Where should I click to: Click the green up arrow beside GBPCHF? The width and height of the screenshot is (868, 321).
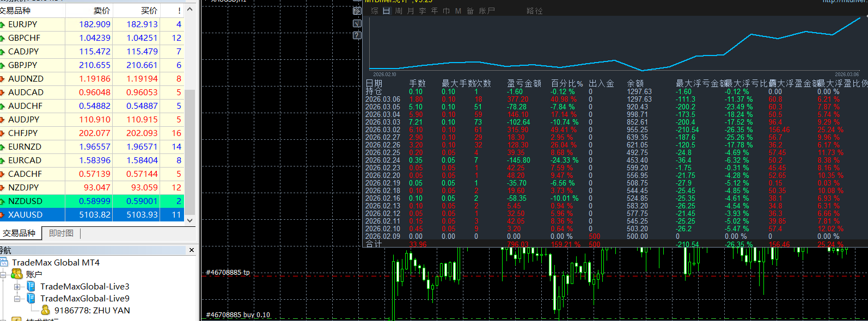pyautogui.click(x=3, y=38)
